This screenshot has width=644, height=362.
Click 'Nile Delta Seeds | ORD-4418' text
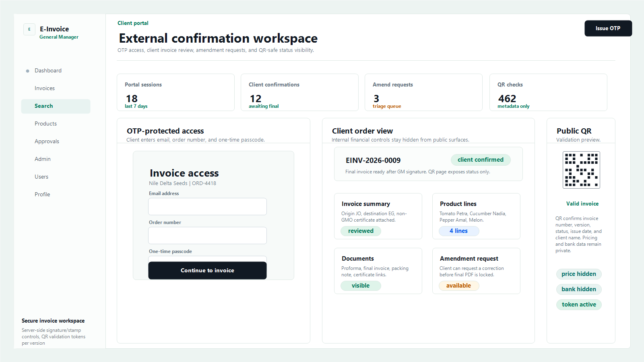click(182, 183)
